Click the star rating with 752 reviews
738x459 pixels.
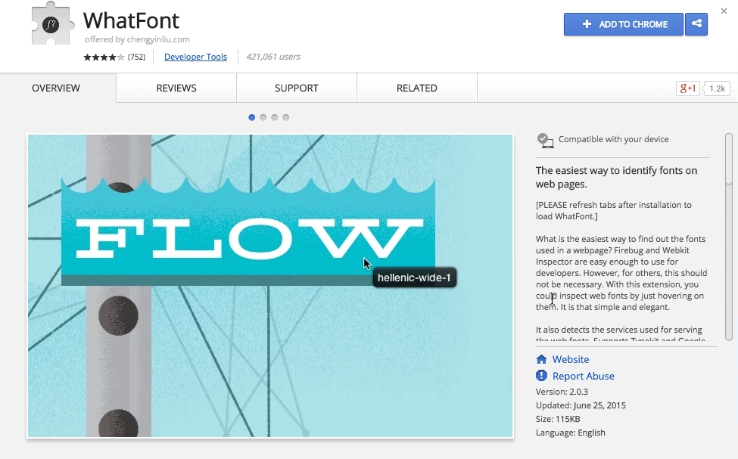click(x=114, y=57)
